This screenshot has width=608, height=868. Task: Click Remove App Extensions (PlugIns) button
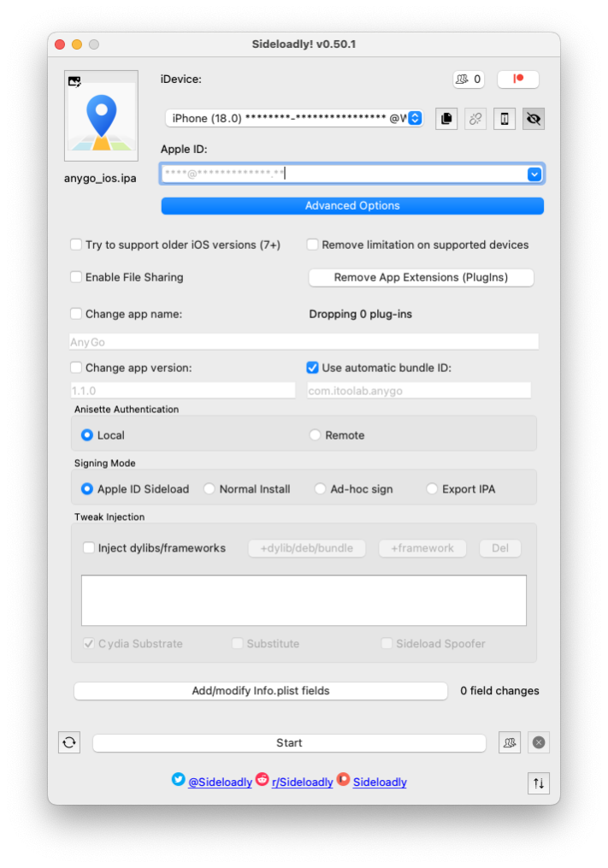[421, 277]
